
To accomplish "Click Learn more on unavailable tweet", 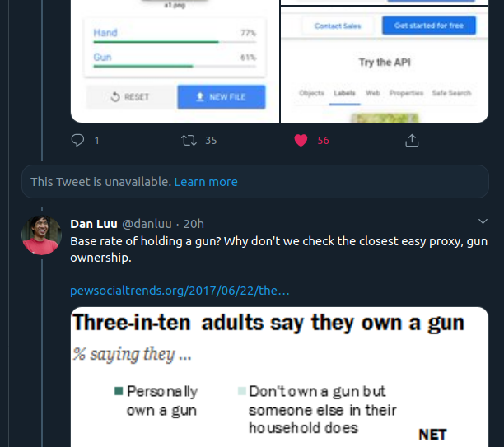I will pyautogui.click(x=206, y=182).
